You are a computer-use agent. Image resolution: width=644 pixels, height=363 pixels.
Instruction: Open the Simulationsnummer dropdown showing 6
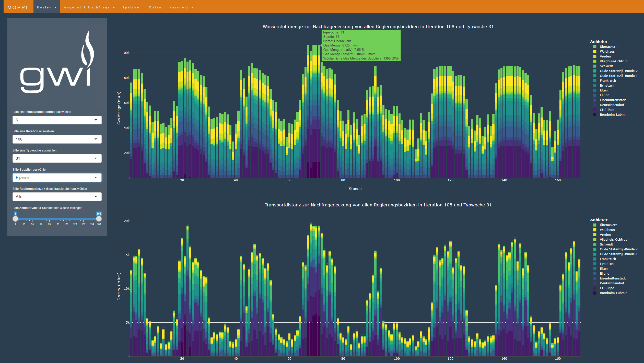[x=57, y=120]
